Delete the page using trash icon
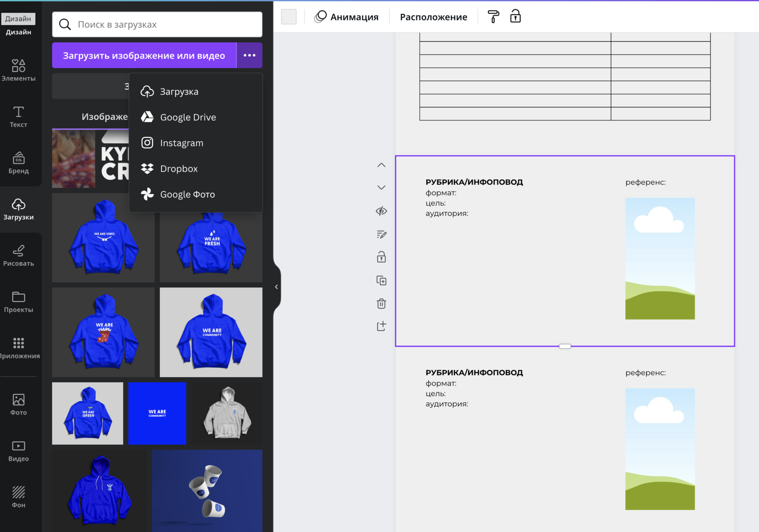759x532 pixels. point(381,303)
